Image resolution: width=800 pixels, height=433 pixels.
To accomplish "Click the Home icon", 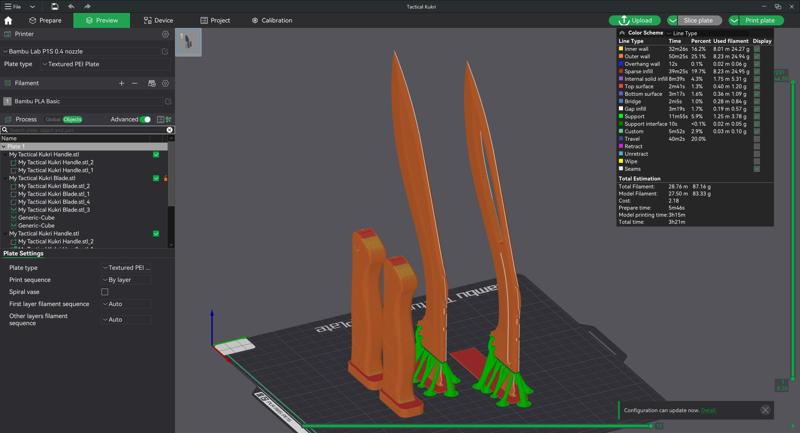I will [x=8, y=20].
